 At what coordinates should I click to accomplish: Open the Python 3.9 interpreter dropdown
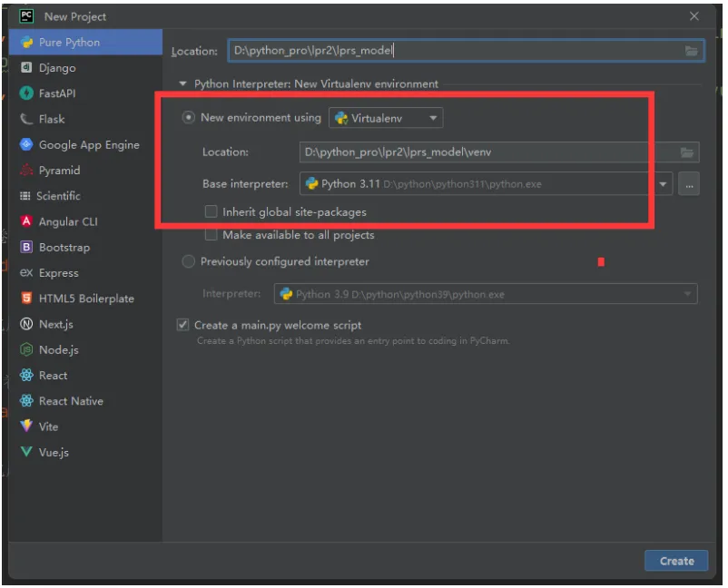coord(486,294)
